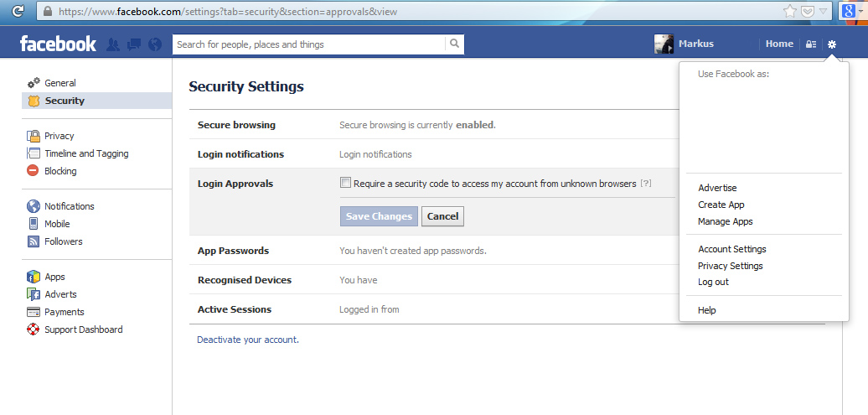Open the notifications globe icon
The width and height of the screenshot is (868, 415).
pyautogui.click(x=155, y=44)
